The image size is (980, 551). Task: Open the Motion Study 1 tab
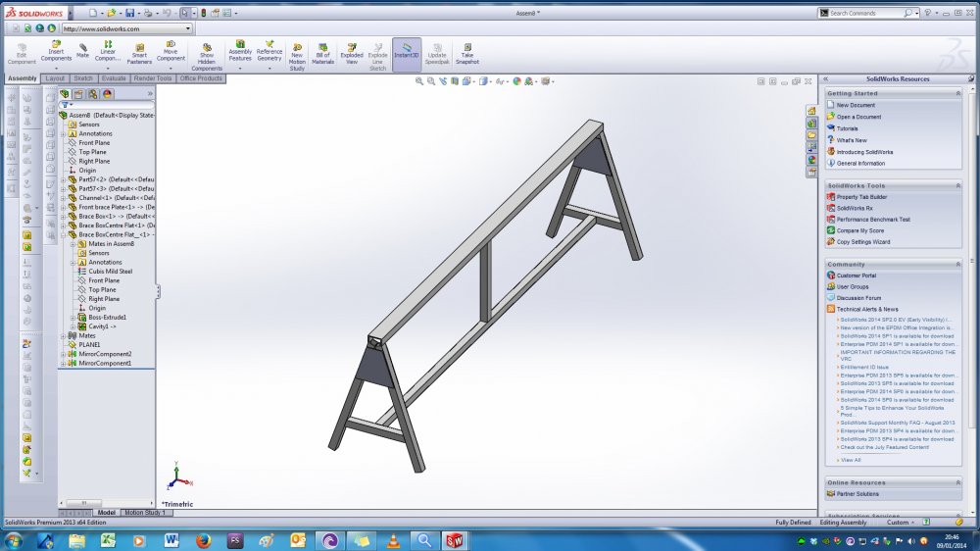click(x=143, y=513)
